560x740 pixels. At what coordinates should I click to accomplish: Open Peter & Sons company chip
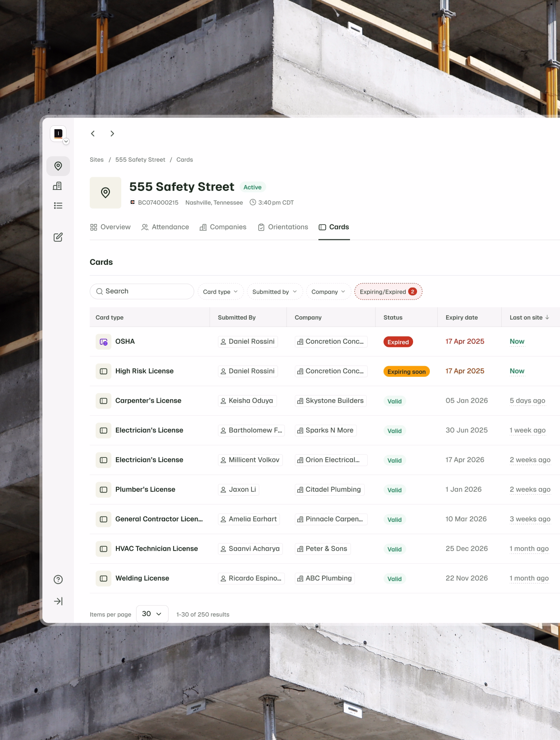click(322, 549)
